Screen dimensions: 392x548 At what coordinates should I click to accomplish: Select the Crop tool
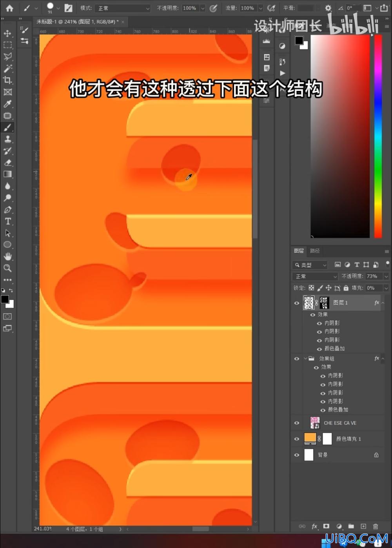(7, 80)
